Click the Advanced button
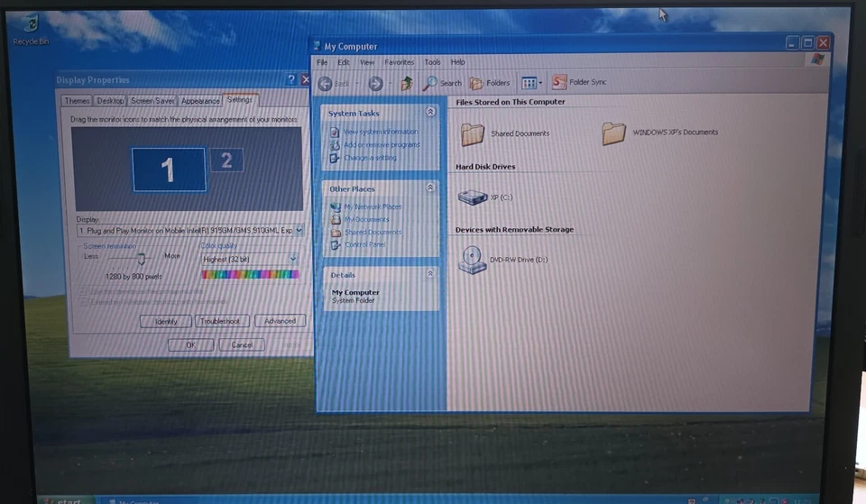866x504 pixels. pos(280,321)
